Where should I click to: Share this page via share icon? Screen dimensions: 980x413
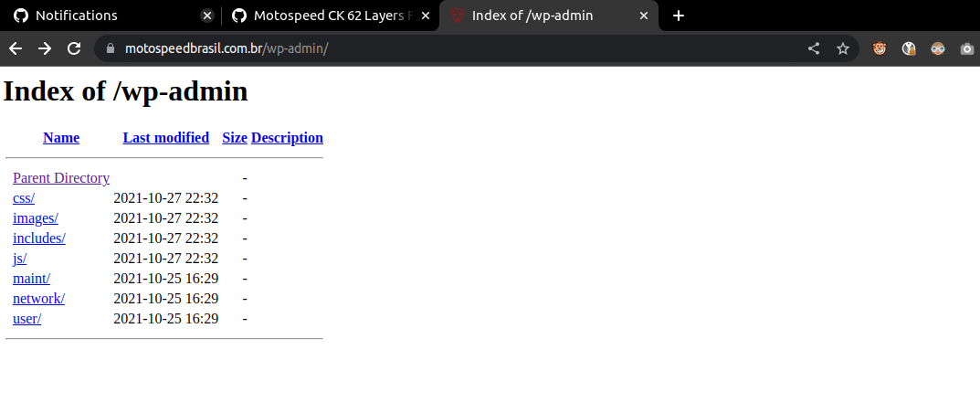[x=813, y=48]
